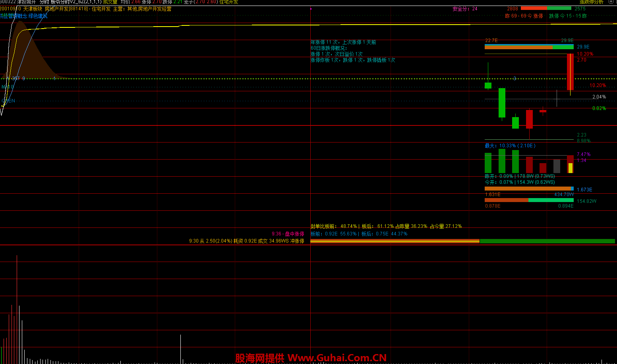The image size is (617, 364).
Task: Select the 涨停 2.70 header value
Action: click(x=152, y=2)
